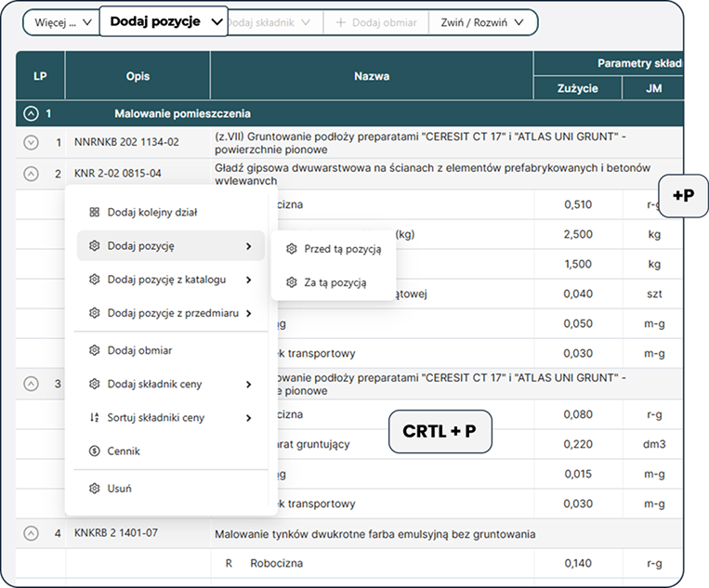Choose Dodaj składnik ceny from context menu

(x=154, y=384)
